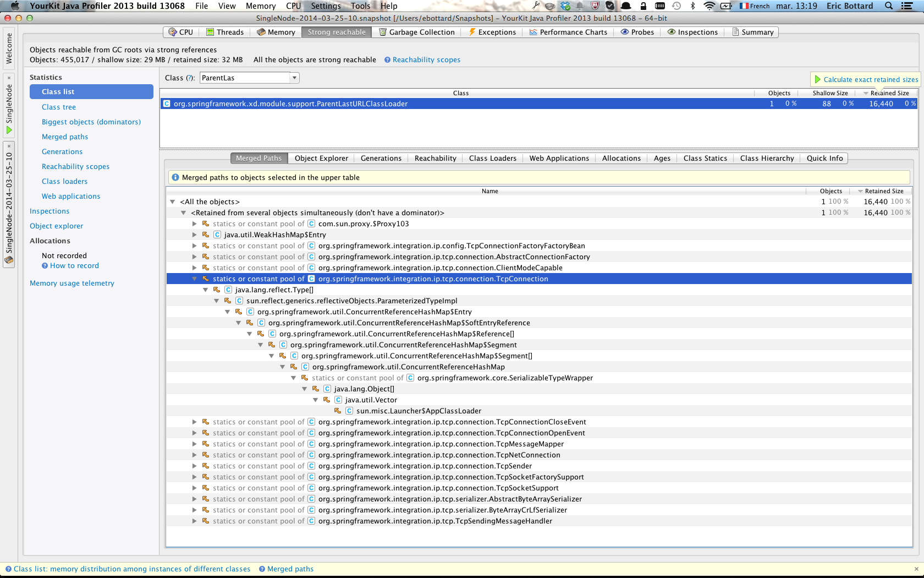Collapse the java.lang.reflect.Type[] node
This screenshot has width=924, height=578.
click(205, 290)
